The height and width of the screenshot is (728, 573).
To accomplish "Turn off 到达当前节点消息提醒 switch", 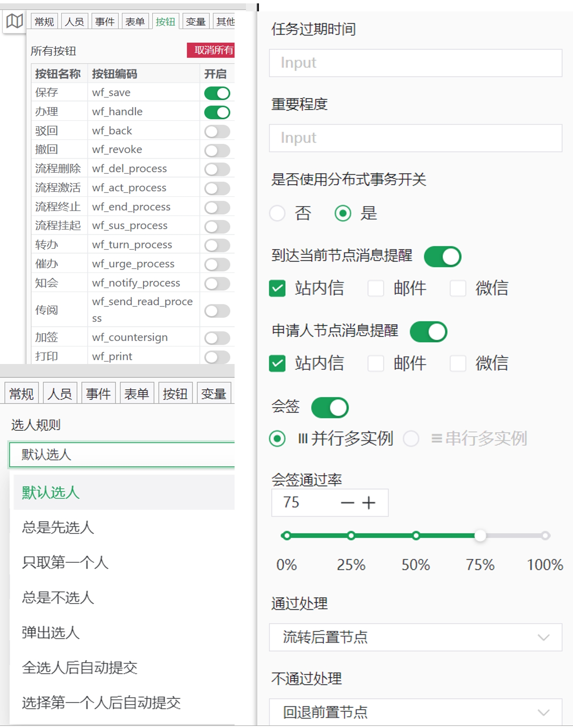I will pos(442,257).
